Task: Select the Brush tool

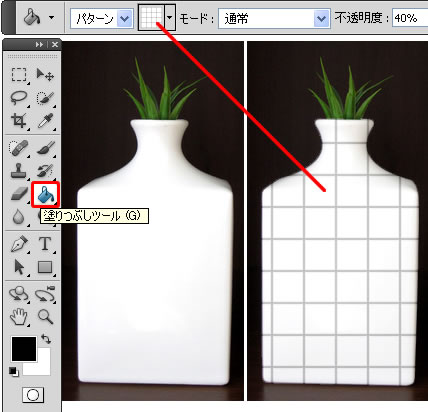Action: [45, 148]
